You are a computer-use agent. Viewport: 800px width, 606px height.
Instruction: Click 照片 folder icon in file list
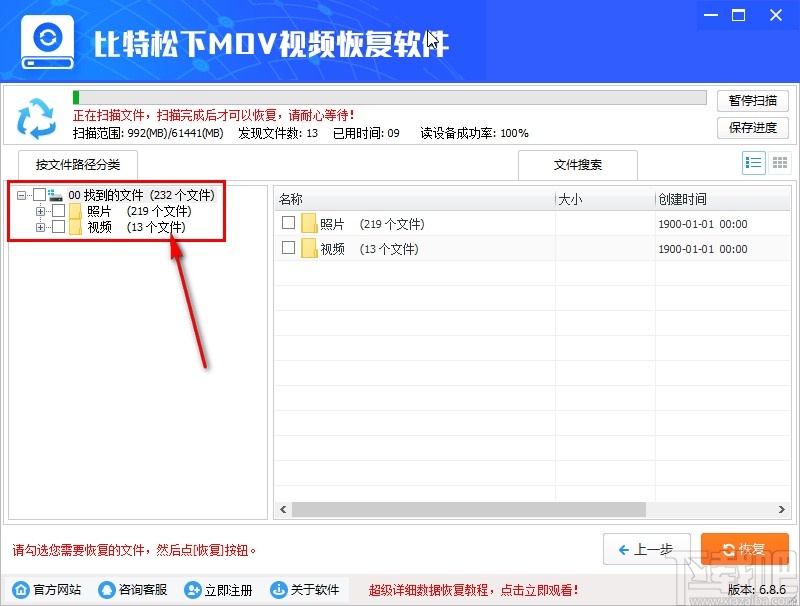tap(309, 224)
